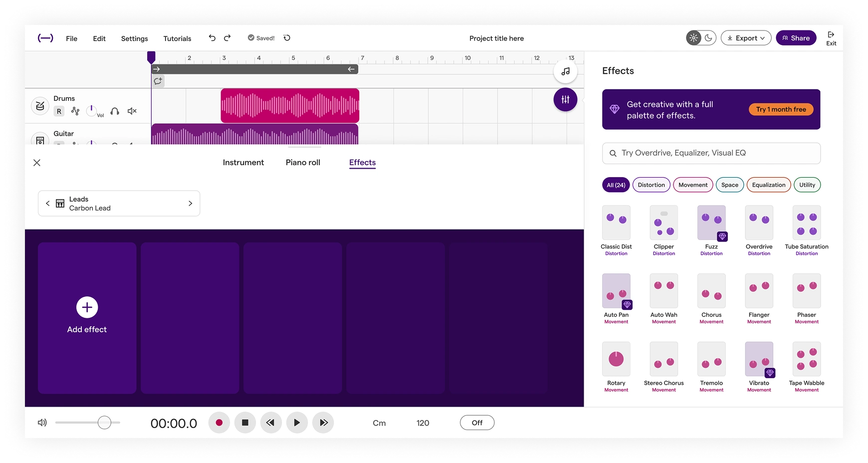
Task: Open the Export dropdown
Action: 746,37
